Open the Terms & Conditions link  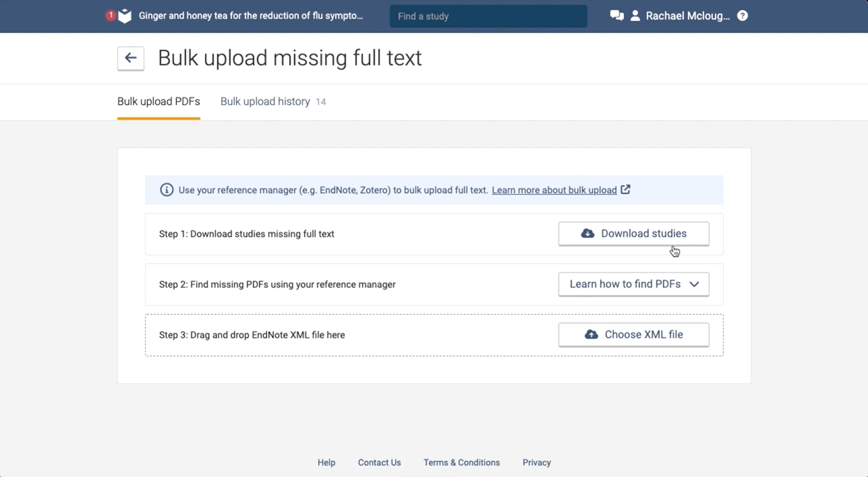coord(462,462)
